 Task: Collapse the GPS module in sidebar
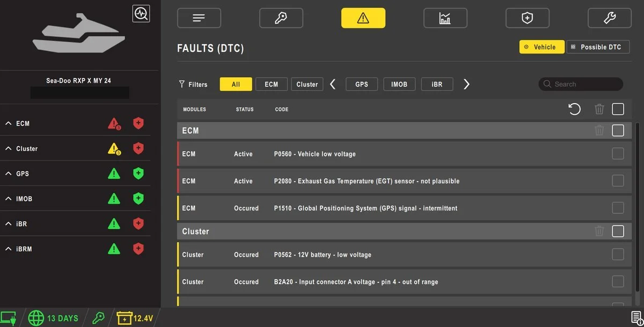point(9,174)
